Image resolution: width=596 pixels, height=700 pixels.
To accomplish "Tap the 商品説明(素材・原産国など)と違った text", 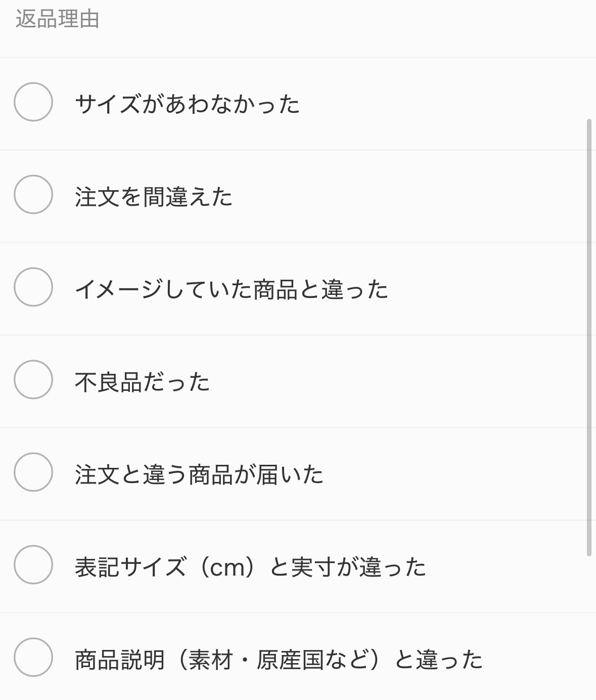I will [x=279, y=660].
